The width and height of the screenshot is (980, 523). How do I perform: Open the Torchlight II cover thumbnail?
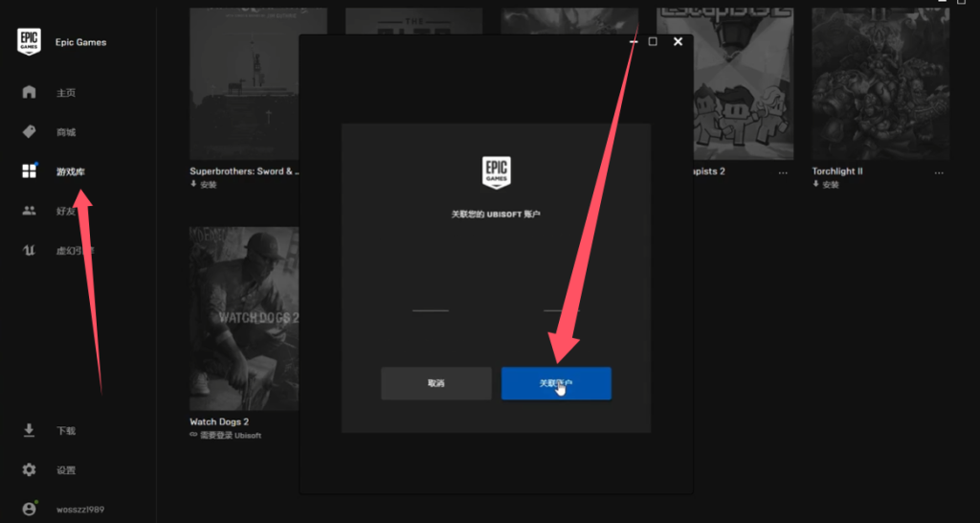880,84
